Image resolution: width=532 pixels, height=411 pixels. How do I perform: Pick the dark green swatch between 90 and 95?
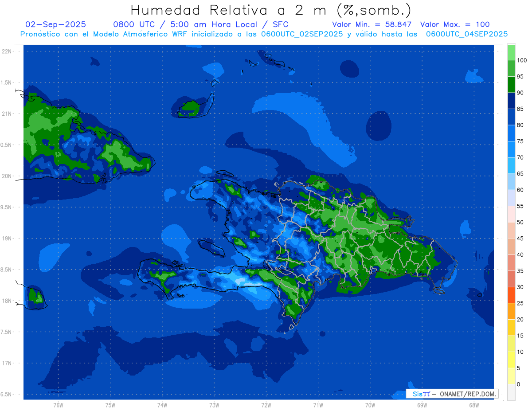click(x=511, y=85)
